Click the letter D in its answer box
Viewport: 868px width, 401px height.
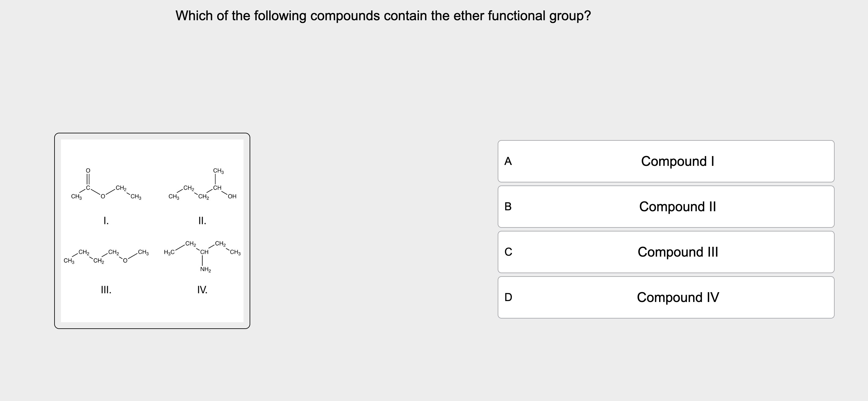[x=508, y=297]
